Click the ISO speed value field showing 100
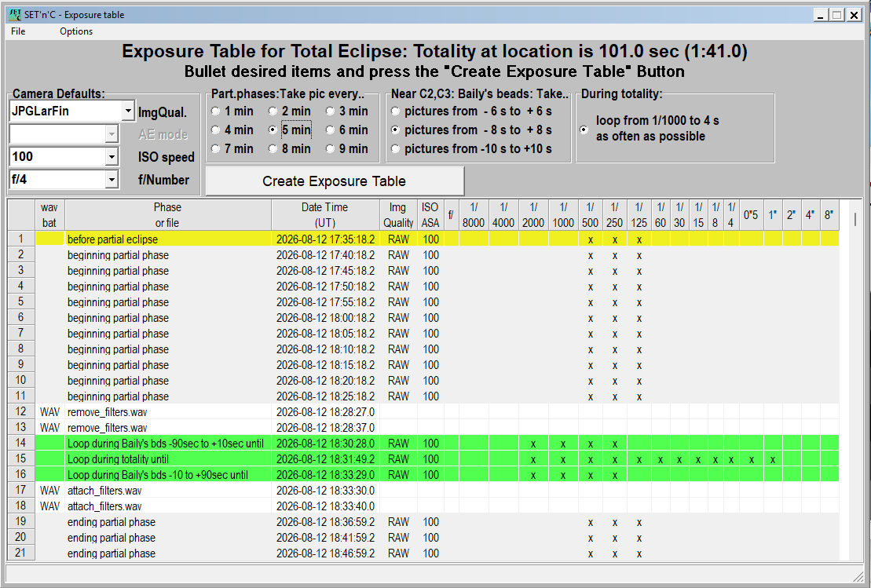Screen dimensions: 871x588 click(57, 157)
